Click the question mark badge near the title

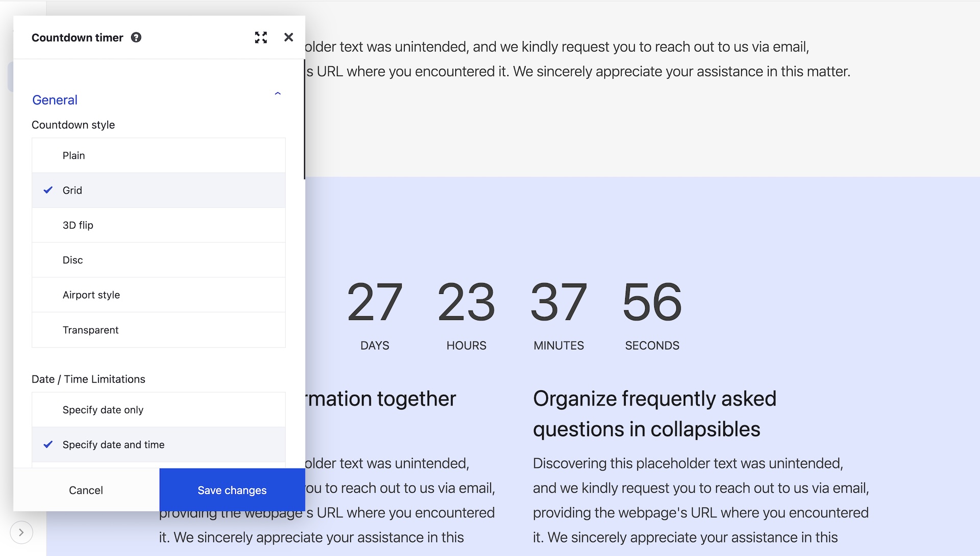tap(136, 37)
